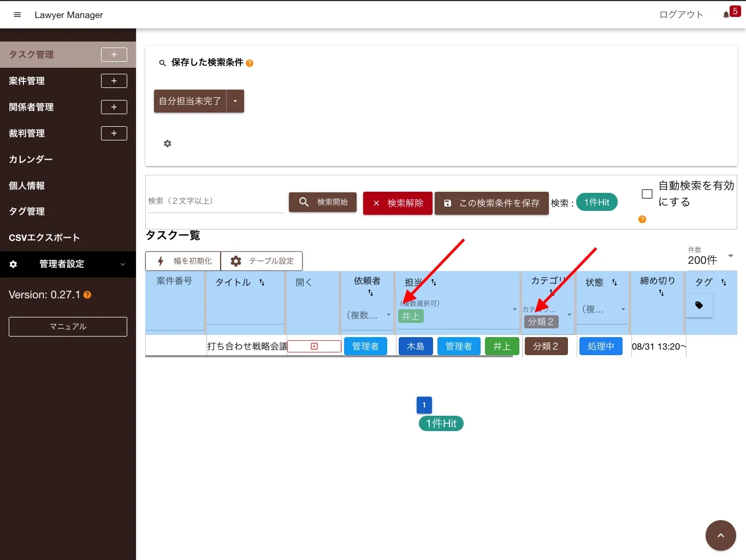Open CSVエクスポート in sidebar
This screenshot has height=560, width=746.
tap(44, 238)
